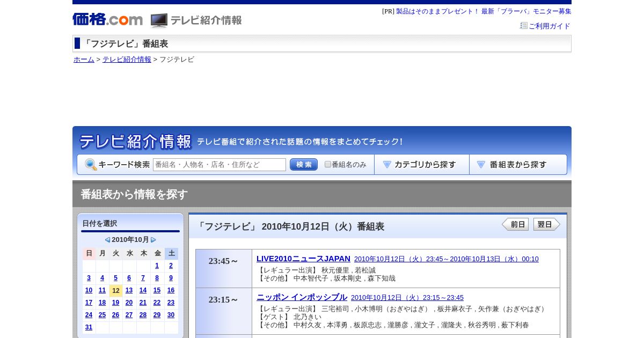Click the ホーム breadcrumb link
This screenshot has height=338, width=644.
(84, 60)
